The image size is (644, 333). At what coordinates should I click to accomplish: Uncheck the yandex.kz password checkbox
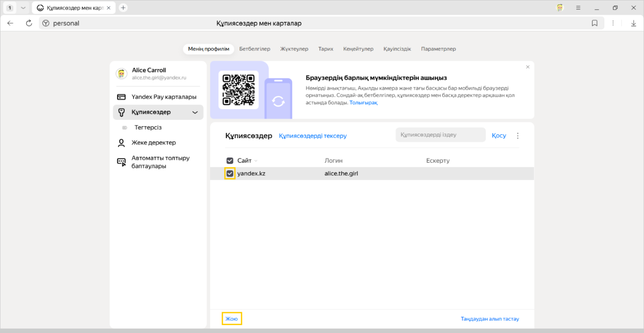click(230, 174)
